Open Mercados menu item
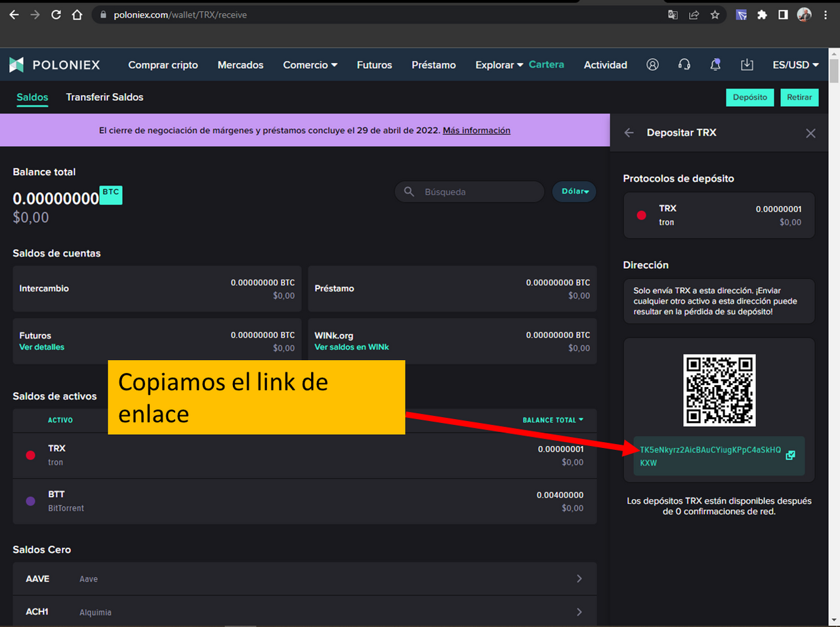The height and width of the screenshot is (627, 840). 240,65
